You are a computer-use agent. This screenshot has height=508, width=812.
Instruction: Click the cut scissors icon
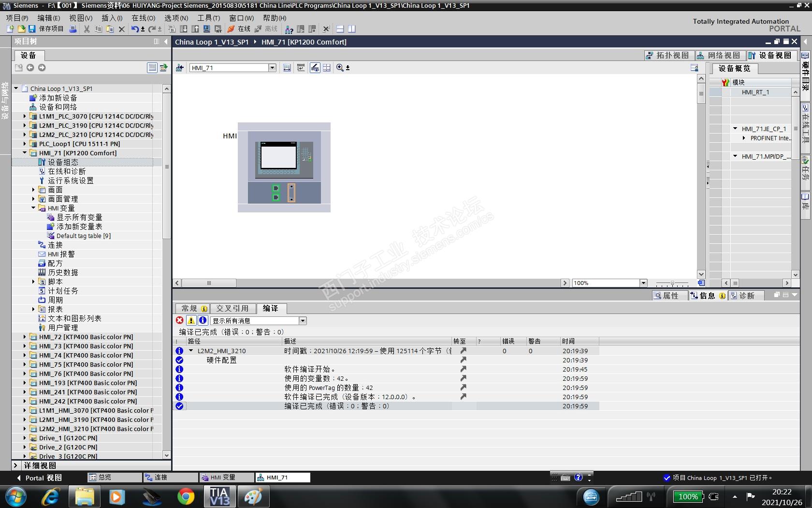pyautogui.click(x=87, y=29)
